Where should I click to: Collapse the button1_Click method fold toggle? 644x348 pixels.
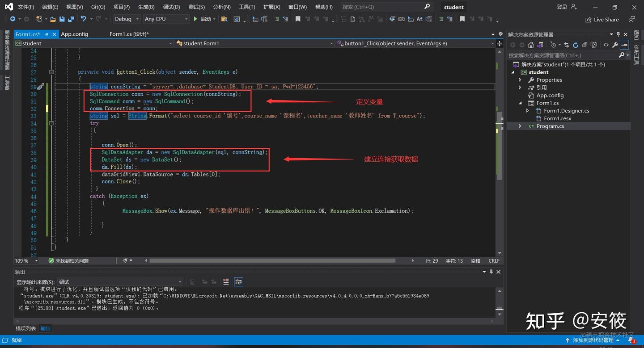[x=51, y=71]
